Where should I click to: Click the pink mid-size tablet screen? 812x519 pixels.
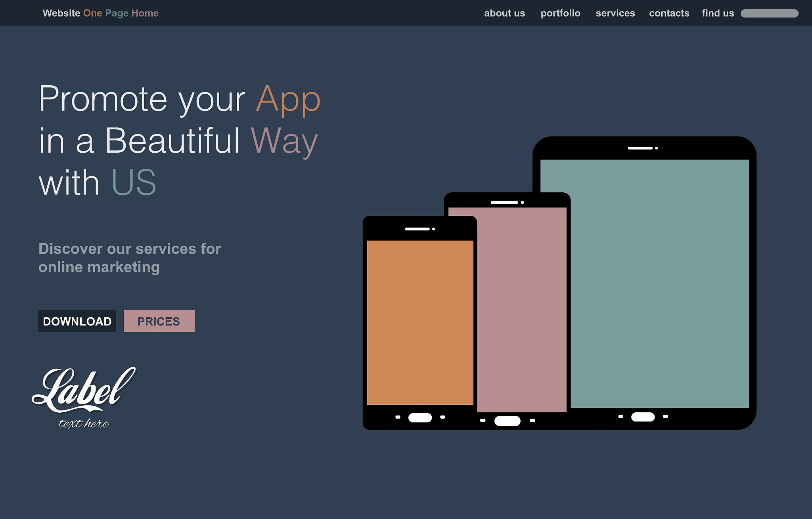(521, 309)
